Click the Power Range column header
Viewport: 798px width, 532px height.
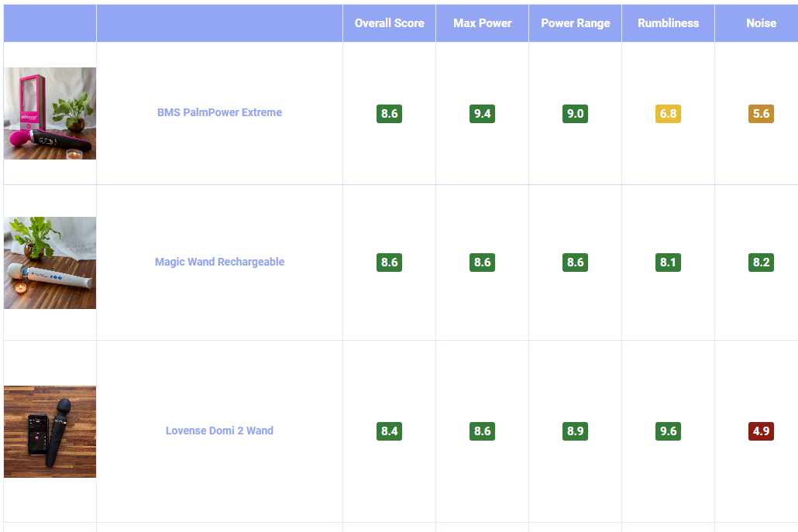(575, 23)
